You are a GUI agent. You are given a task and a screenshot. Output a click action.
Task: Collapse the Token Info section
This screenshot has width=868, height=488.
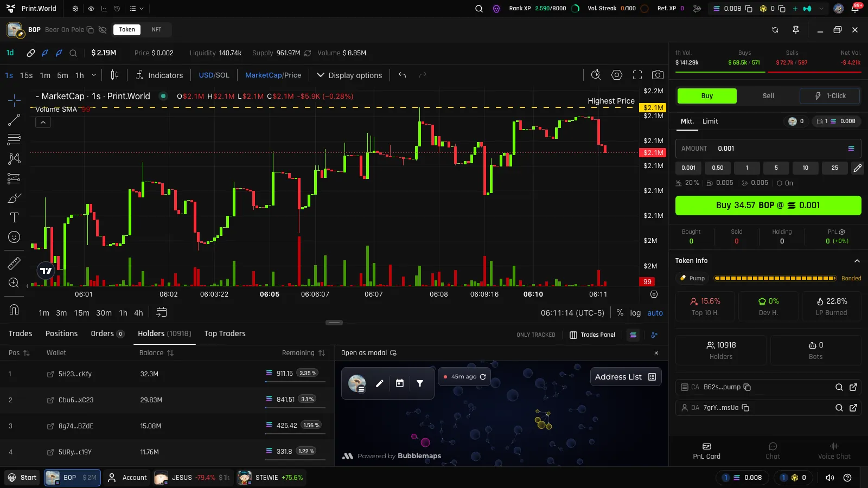857,261
